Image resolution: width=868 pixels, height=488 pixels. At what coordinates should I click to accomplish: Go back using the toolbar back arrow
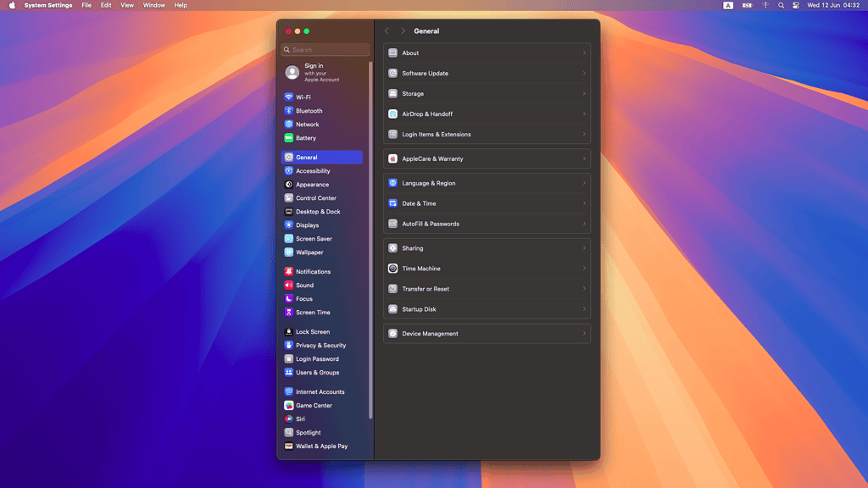click(387, 31)
